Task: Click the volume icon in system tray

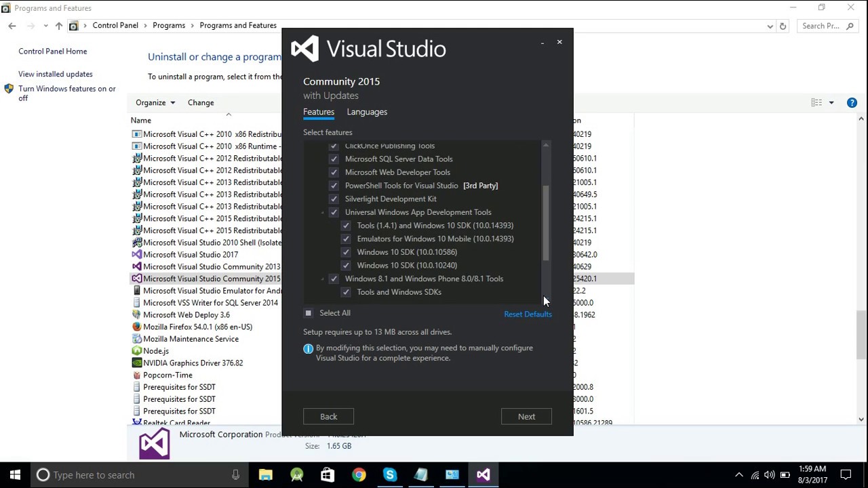Action: [x=770, y=475]
